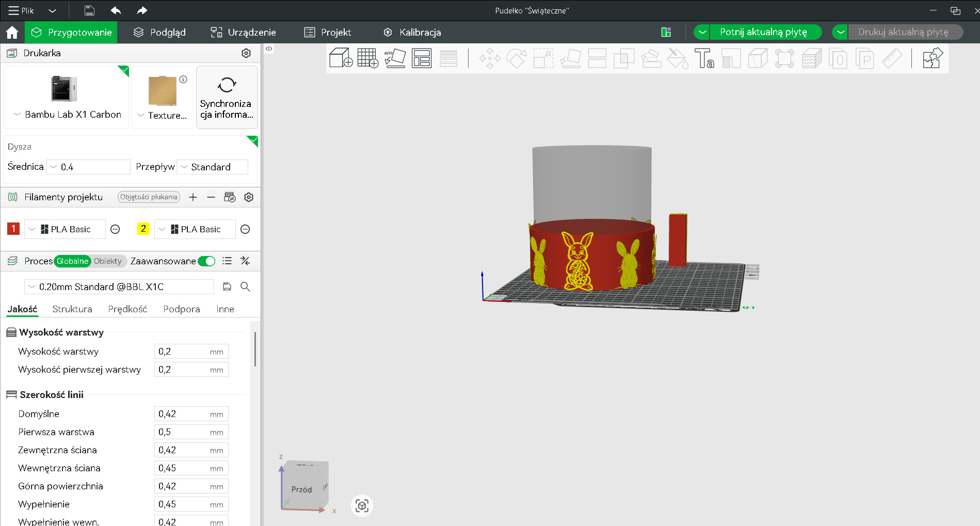Select the Globalne process mode
The image size is (980, 526).
[x=72, y=261]
